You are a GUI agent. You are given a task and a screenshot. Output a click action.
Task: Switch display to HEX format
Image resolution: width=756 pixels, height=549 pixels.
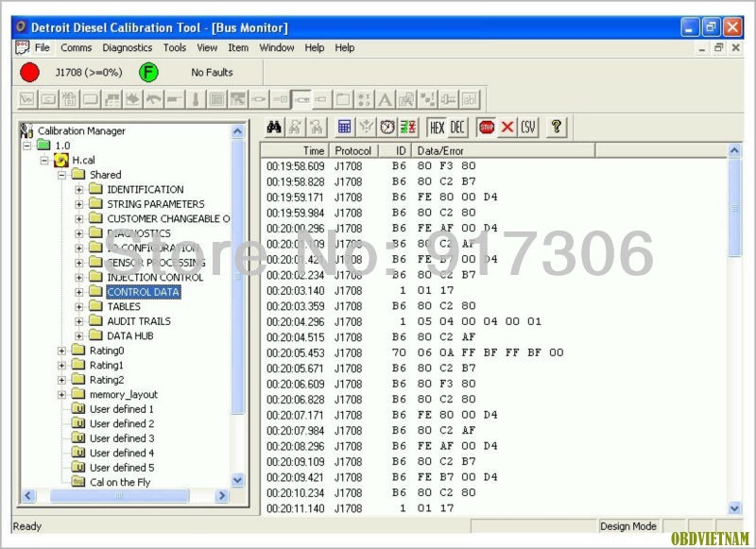click(437, 128)
